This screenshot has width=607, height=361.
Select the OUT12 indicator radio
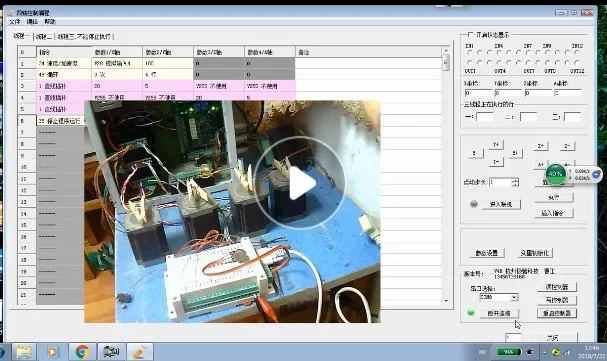[x=577, y=62]
